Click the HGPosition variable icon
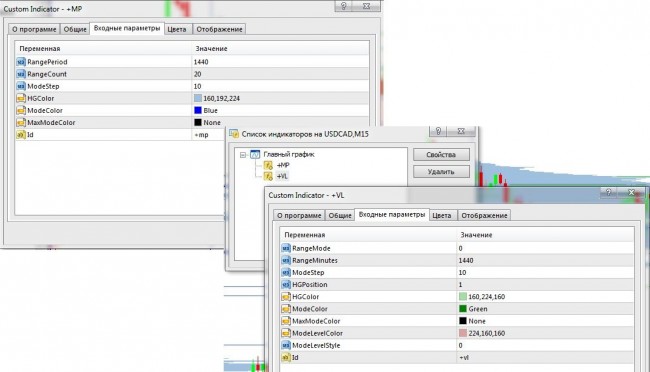This screenshot has width=650, height=372. (x=286, y=284)
